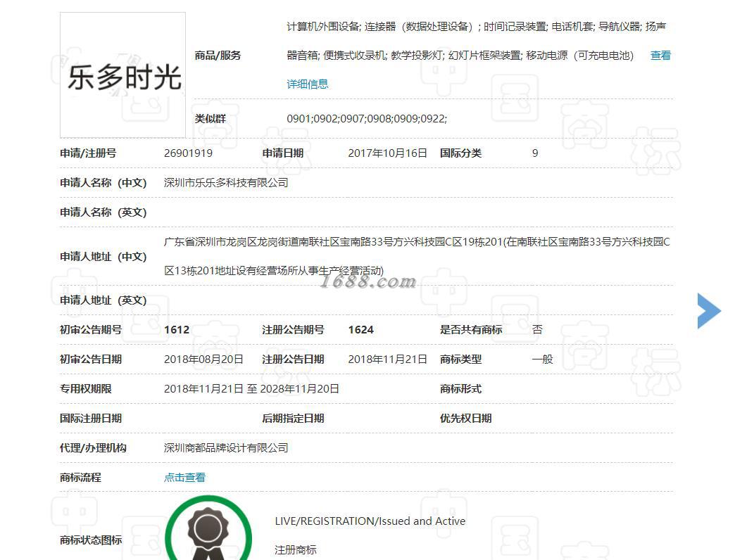Click the 国际注册日期 label
The width and height of the screenshot is (735, 560).
pos(91,418)
